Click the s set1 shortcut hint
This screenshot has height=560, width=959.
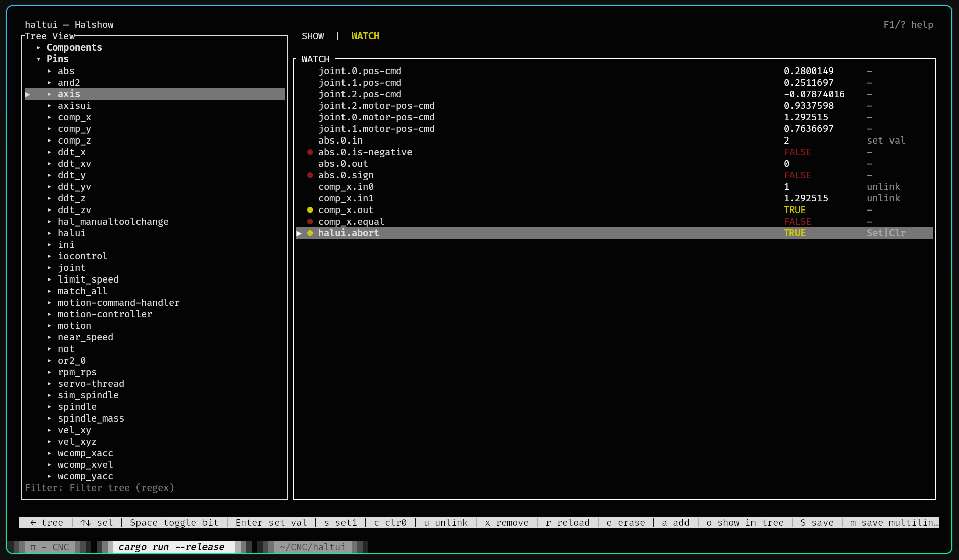[340, 523]
